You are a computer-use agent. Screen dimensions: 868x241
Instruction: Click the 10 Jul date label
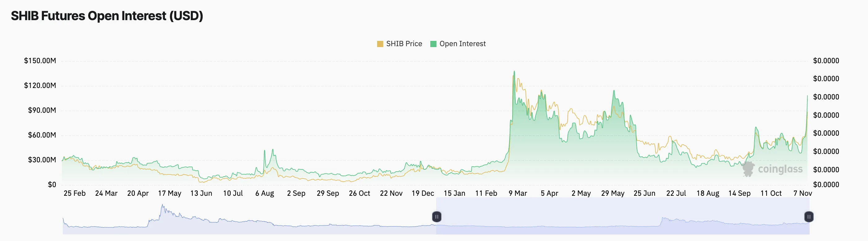233,193
